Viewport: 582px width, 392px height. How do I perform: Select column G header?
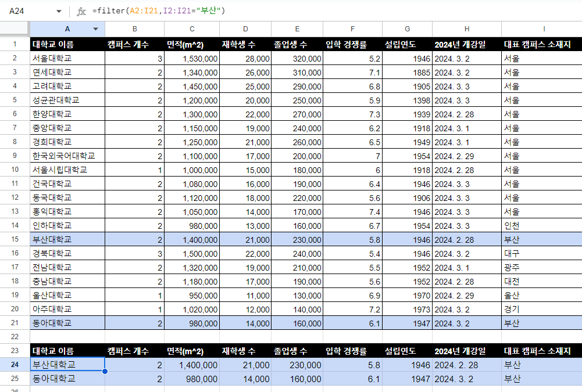[x=407, y=29]
